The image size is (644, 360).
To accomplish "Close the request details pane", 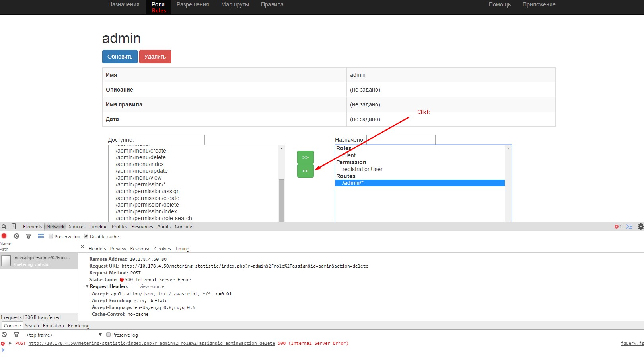I will pyautogui.click(x=82, y=247).
